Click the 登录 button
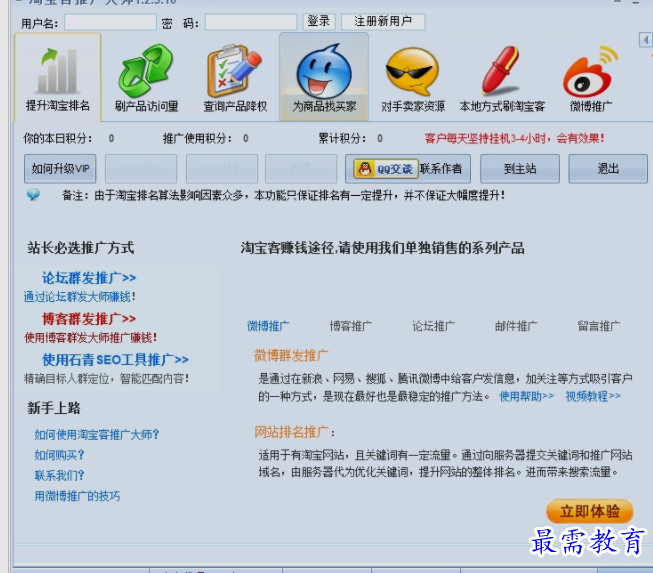Screen dimensions: 653x573 319,22
